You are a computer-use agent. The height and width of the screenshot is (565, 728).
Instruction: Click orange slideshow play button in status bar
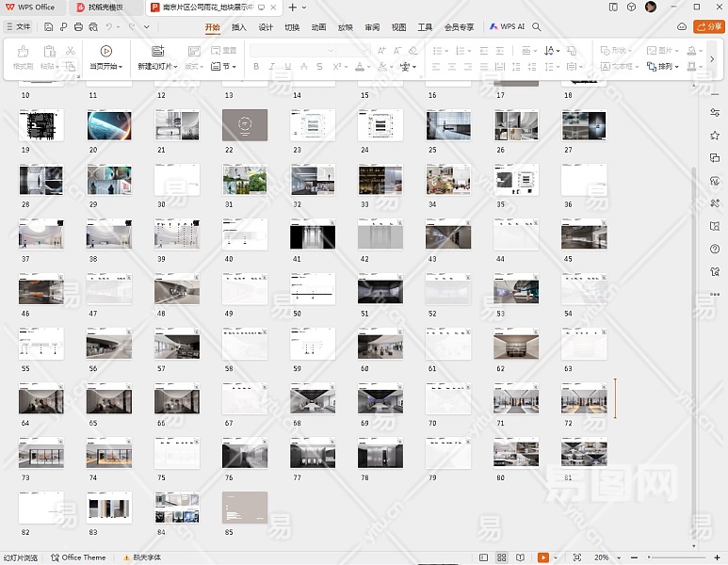[543, 557]
